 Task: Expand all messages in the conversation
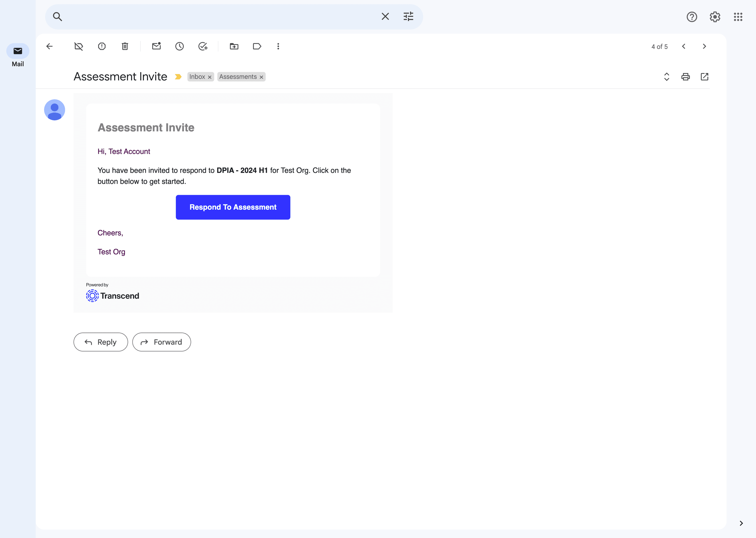667,76
